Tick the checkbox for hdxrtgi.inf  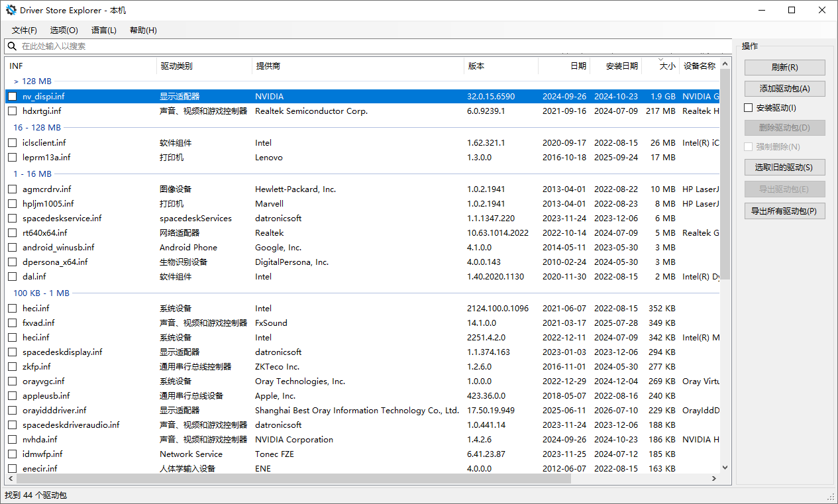click(x=12, y=111)
